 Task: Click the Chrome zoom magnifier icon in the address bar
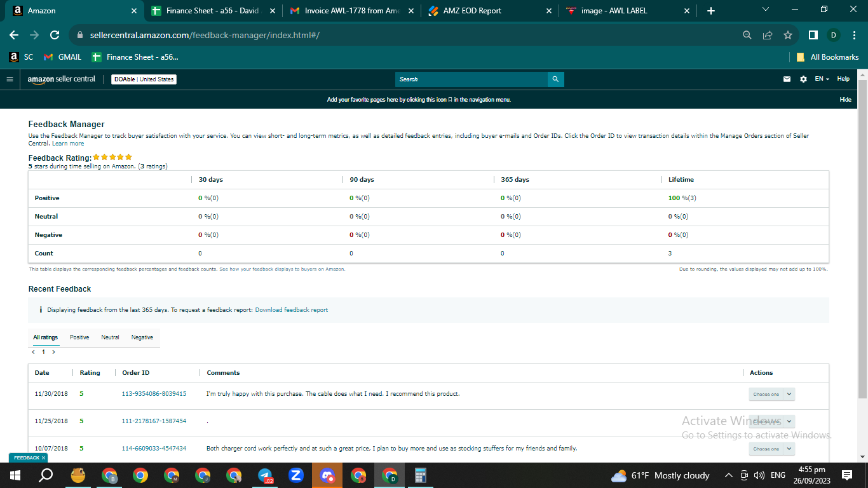pyautogui.click(x=747, y=35)
